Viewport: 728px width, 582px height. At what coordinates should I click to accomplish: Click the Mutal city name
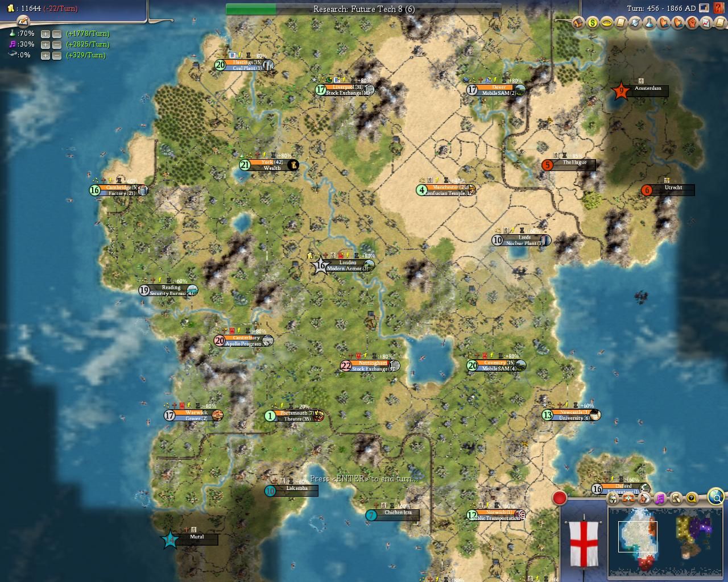pyautogui.click(x=197, y=537)
